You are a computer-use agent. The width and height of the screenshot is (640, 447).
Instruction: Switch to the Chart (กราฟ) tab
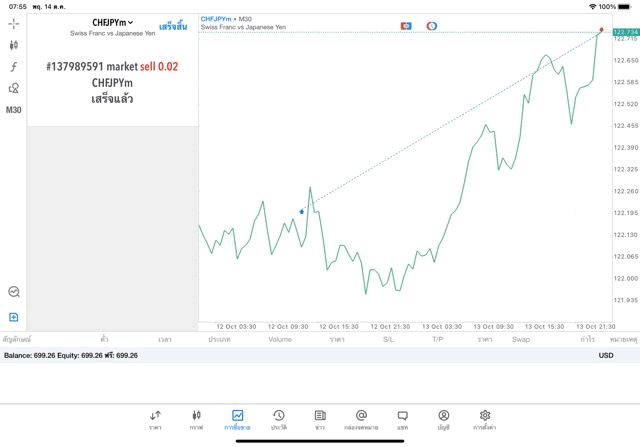pos(196,419)
